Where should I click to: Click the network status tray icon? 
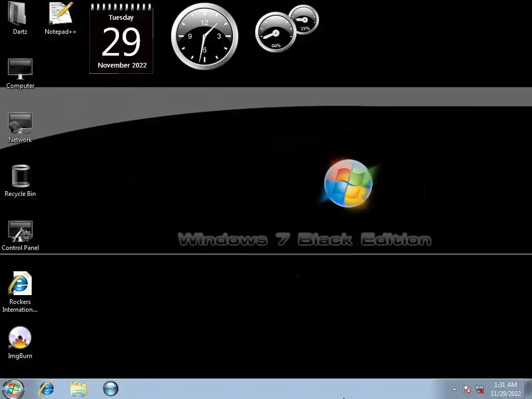click(480, 389)
